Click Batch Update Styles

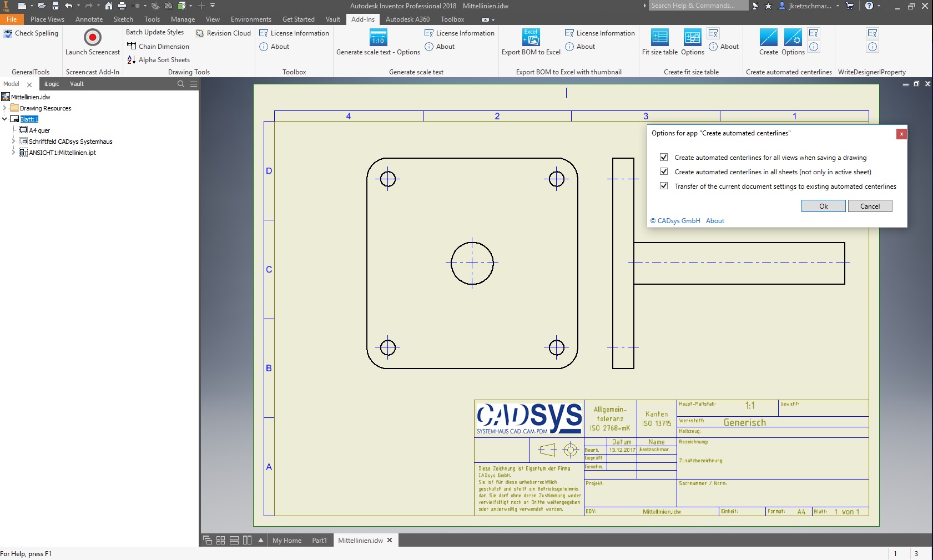tap(155, 32)
